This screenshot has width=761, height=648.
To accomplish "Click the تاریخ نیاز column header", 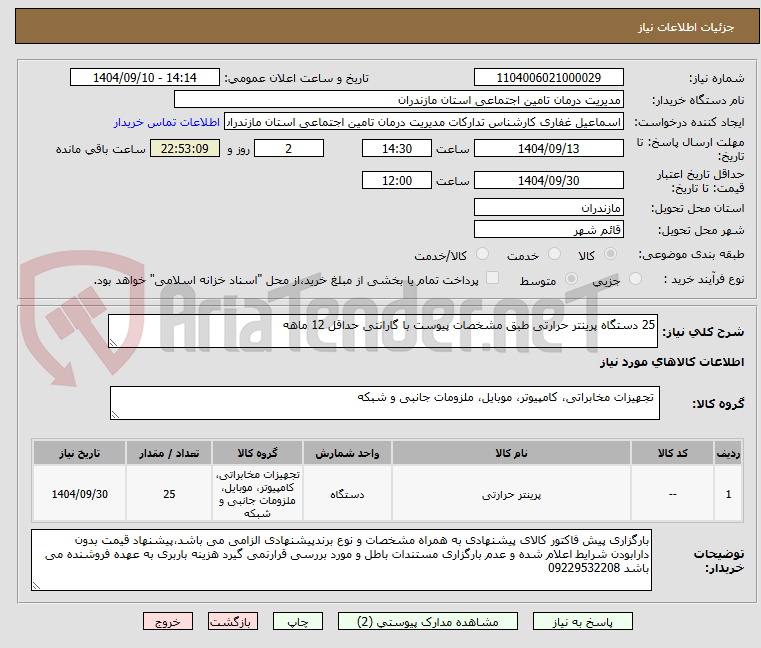I will tap(80, 453).
